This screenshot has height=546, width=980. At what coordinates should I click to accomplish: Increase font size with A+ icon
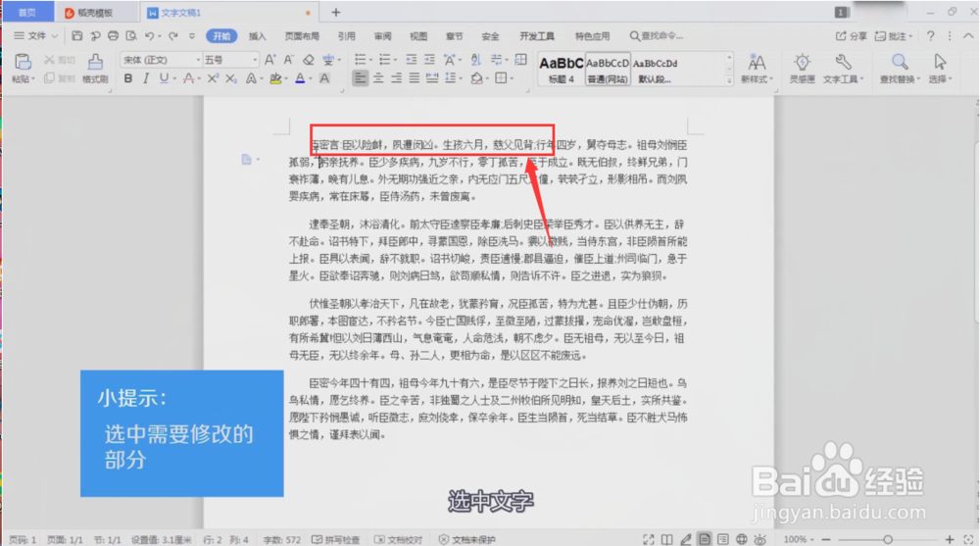[x=270, y=60]
